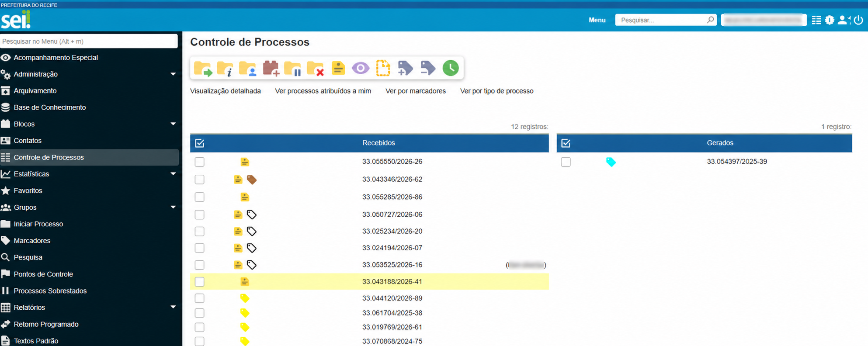Screen dimensions: 868x346
Task: Click outline tag icon on row 33.053525/2026-16
Action: point(252,265)
